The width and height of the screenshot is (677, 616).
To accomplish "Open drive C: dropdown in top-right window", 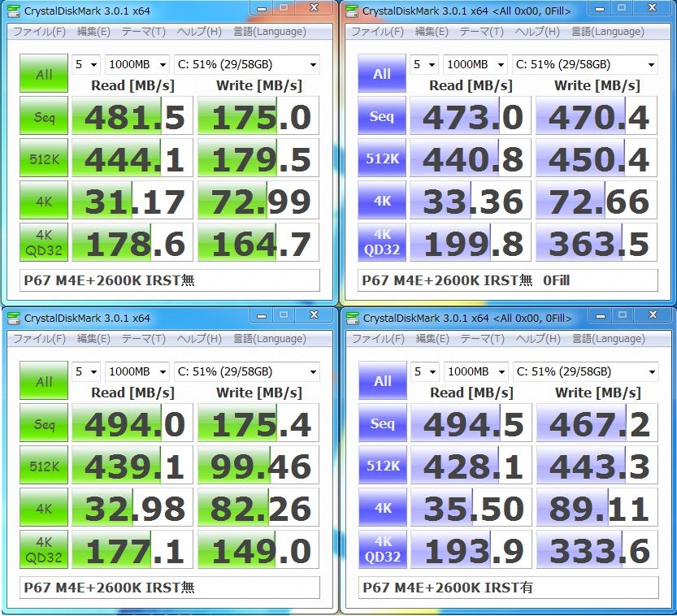I will point(585,65).
